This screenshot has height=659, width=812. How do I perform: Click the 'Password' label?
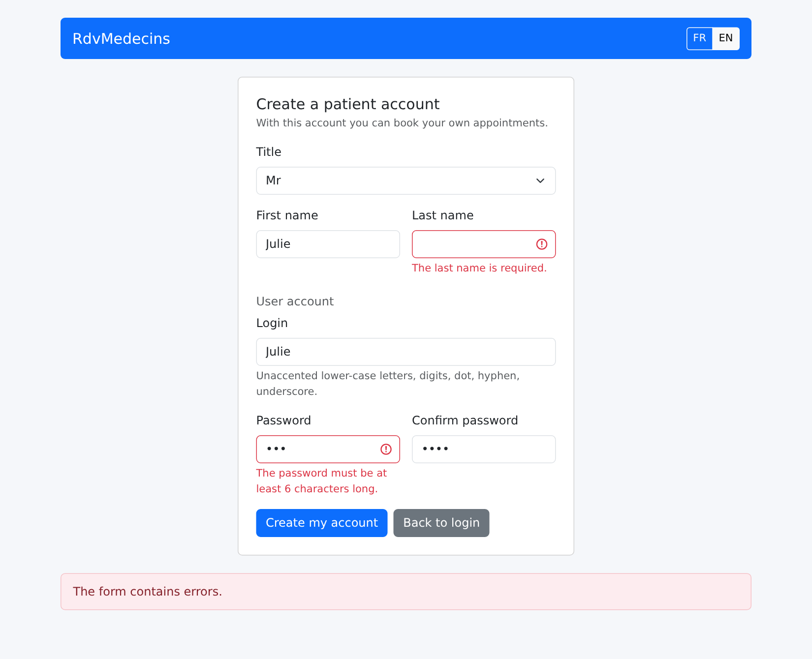coord(283,420)
